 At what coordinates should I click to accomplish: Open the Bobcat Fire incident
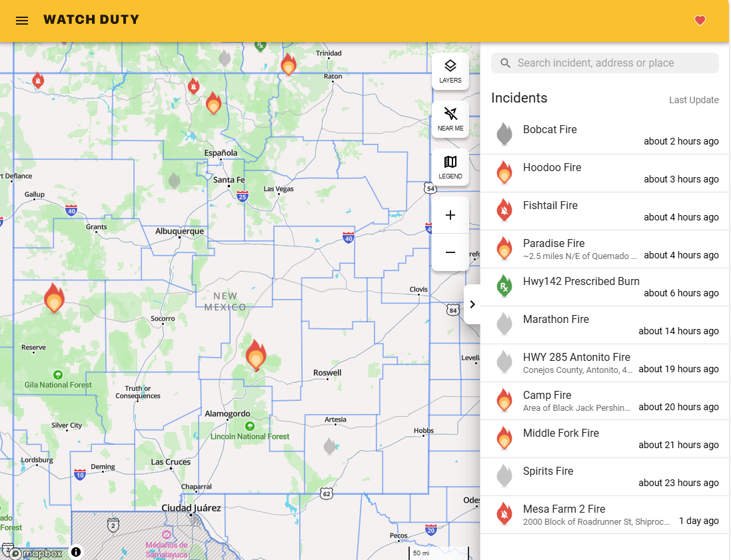click(x=604, y=135)
